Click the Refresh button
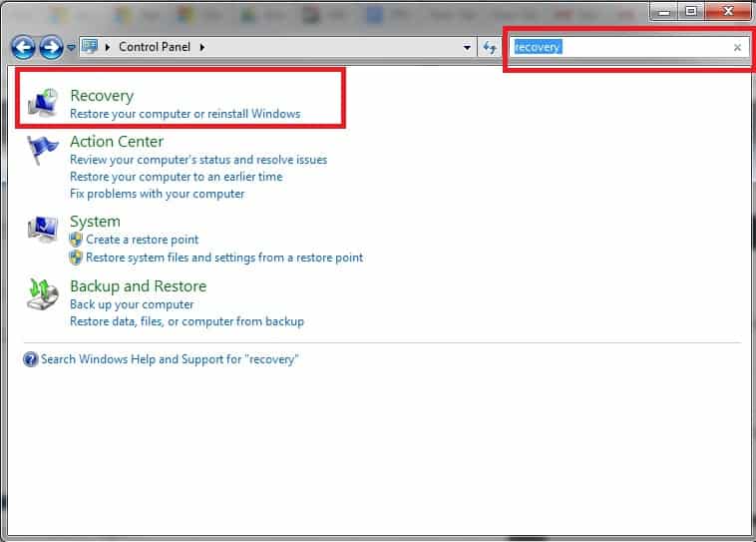The image size is (756, 542). coord(490,47)
